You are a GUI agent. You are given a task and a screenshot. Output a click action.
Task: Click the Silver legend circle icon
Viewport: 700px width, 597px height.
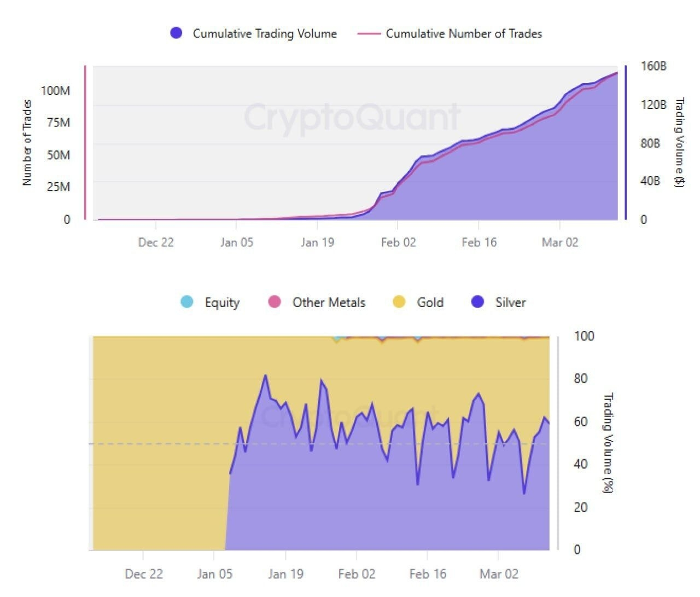[x=478, y=302]
